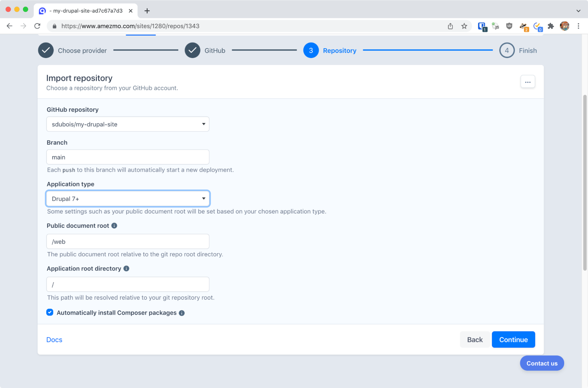Select the Repository step
The width and height of the screenshot is (588, 388).
[x=330, y=50]
